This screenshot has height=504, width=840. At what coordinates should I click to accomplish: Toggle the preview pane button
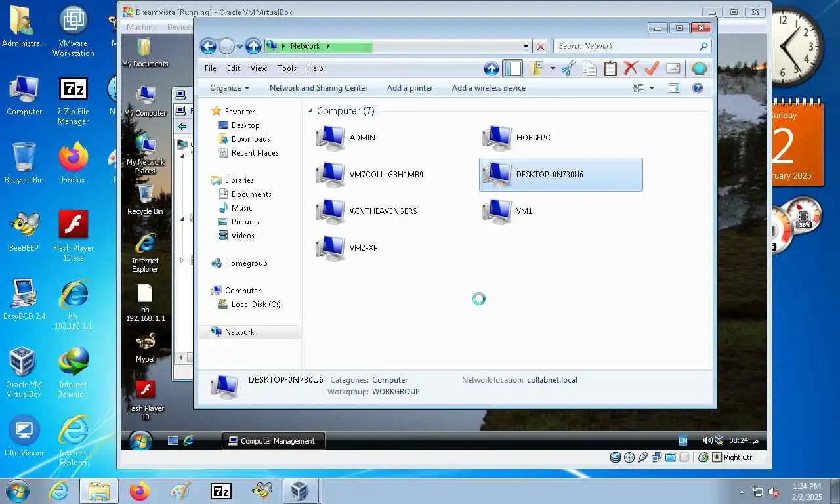(673, 88)
